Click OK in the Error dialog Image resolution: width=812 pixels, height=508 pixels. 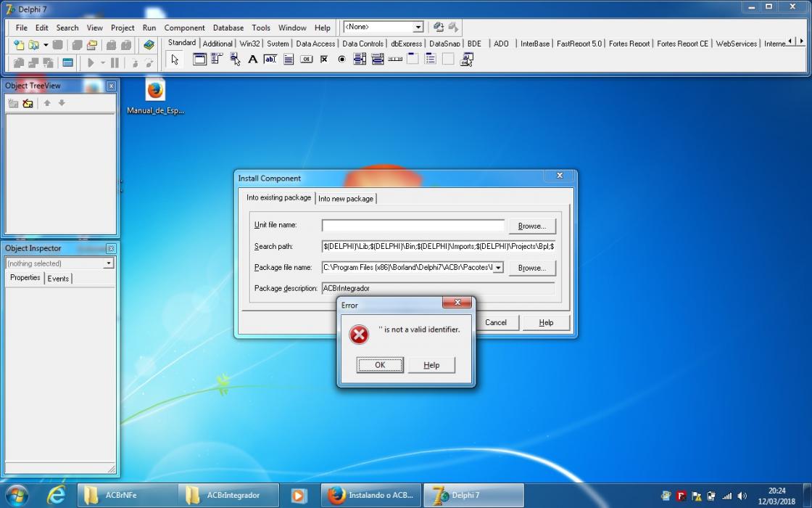click(380, 365)
